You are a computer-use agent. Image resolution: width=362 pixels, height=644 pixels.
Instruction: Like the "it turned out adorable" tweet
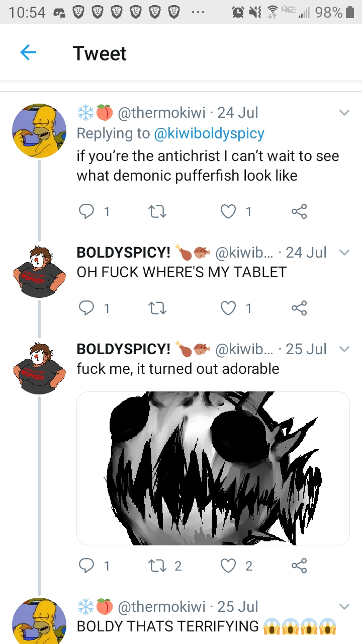coord(229,566)
